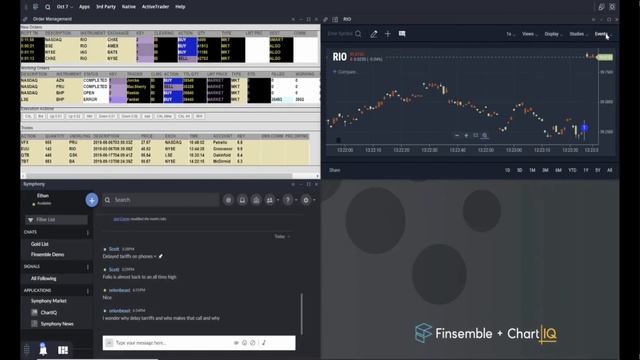Open the Help menu in top toolbar

pos(180,7)
